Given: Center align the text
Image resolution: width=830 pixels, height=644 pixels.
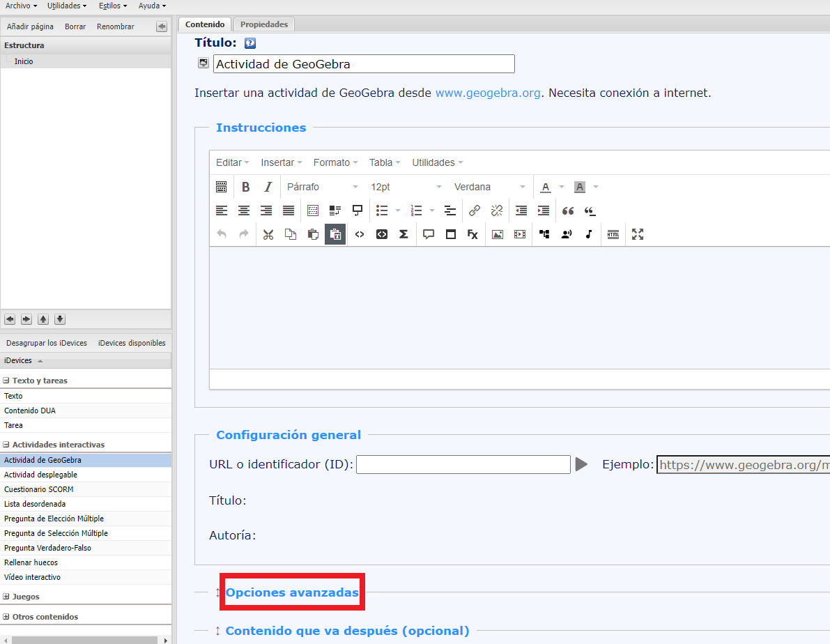Looking at the screenshot, I should click(x=244, y=210).
